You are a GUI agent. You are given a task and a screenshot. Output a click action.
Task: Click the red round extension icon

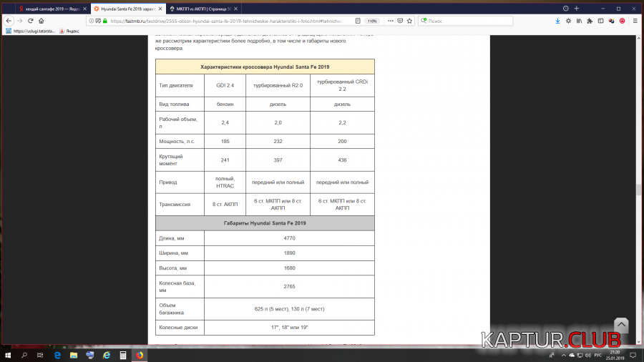[x=623, y=21]
